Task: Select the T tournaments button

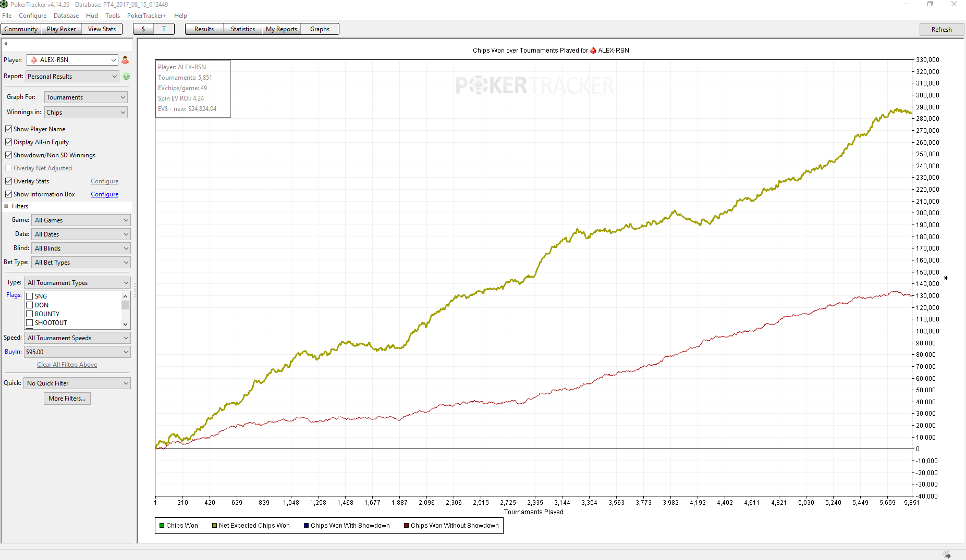Action: point(164,29)
